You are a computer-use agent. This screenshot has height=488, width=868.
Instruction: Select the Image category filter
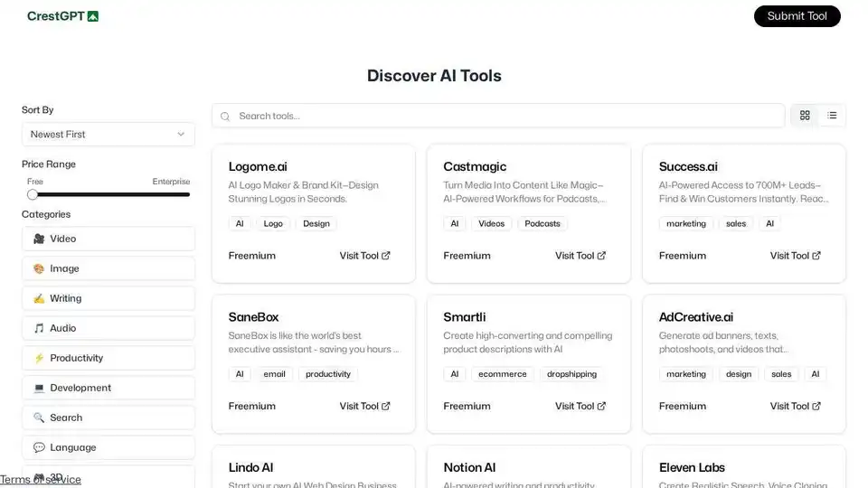point(108,268)
